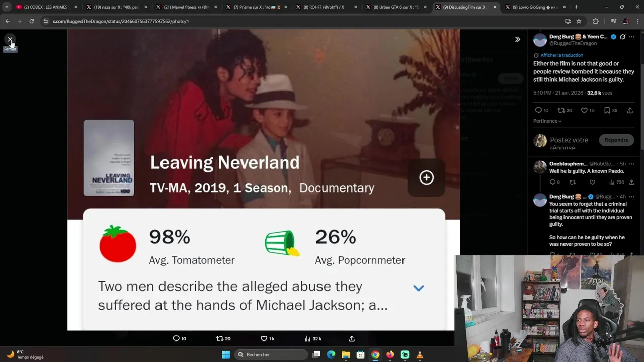Collapse the side panel with double chevron
The height and width of the screenshot is (362, 644).
[x=517, y=39]
